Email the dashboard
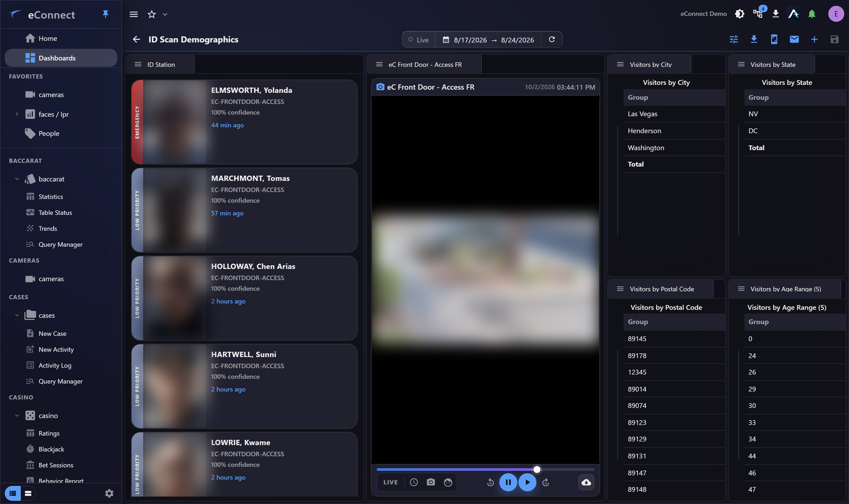 point(794,39)
